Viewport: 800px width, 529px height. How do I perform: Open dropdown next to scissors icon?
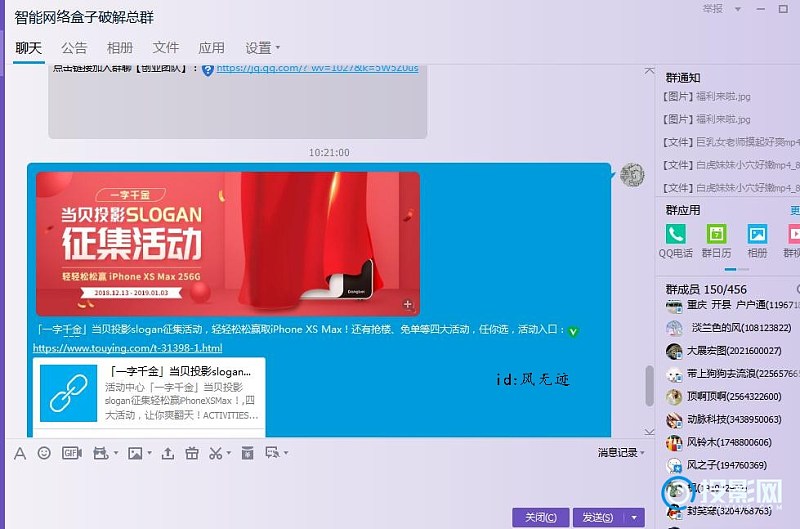(229, 453)
